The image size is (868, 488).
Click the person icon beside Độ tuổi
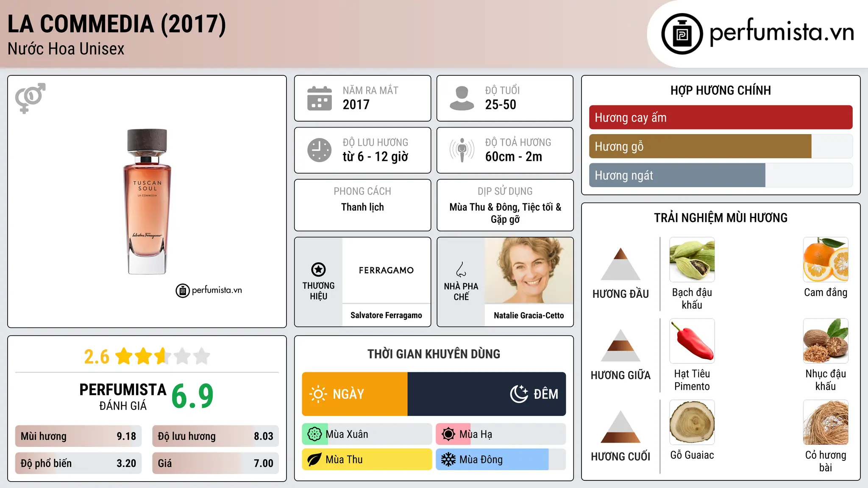462,98
